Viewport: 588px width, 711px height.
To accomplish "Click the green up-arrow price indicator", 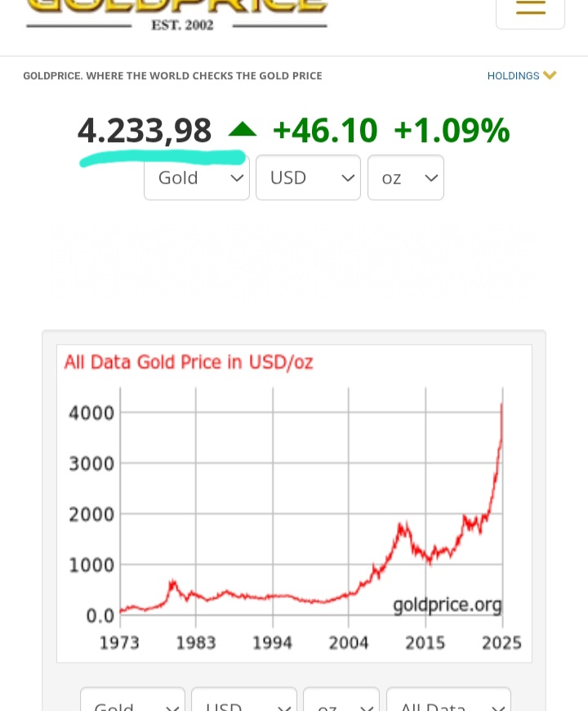I will click(x=242, y=130).
